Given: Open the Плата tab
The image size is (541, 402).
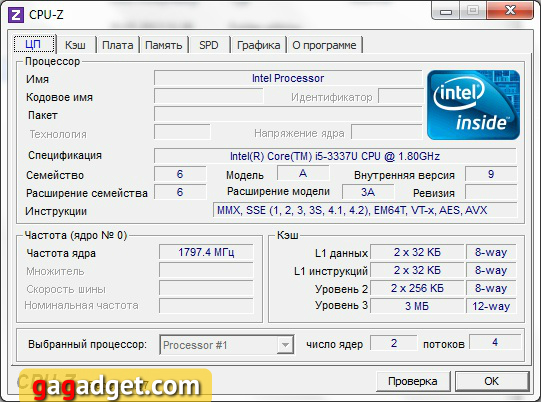Looking at the screenshot, I should point(117,45).
